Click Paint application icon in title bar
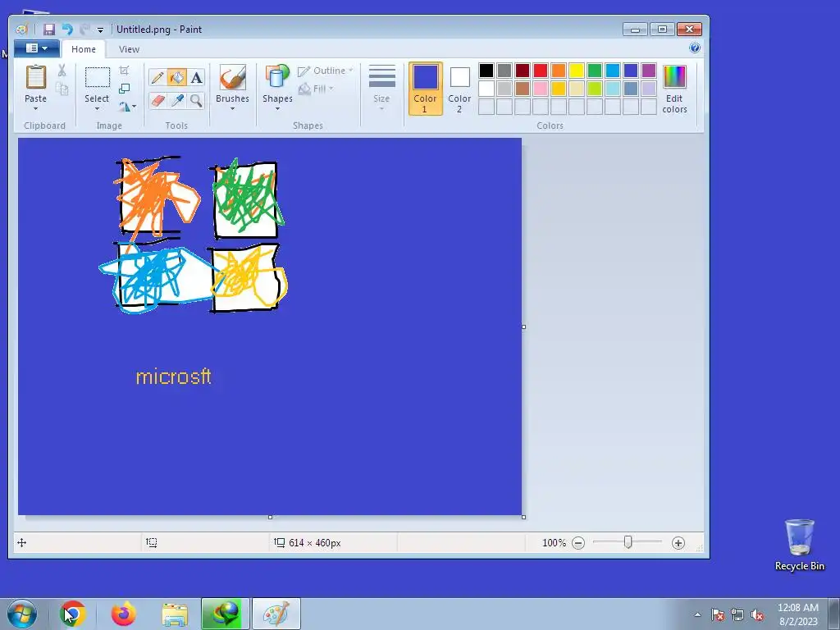Screen dimensions: 840x630 (x=21, y=30)
